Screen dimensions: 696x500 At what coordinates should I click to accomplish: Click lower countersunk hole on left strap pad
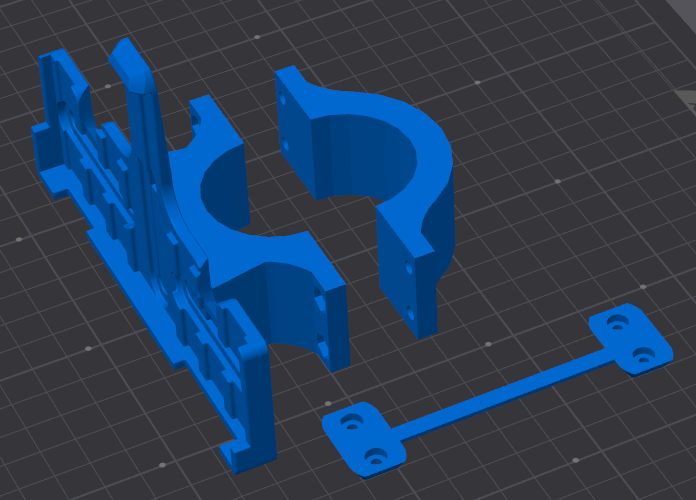pos(376,457)
